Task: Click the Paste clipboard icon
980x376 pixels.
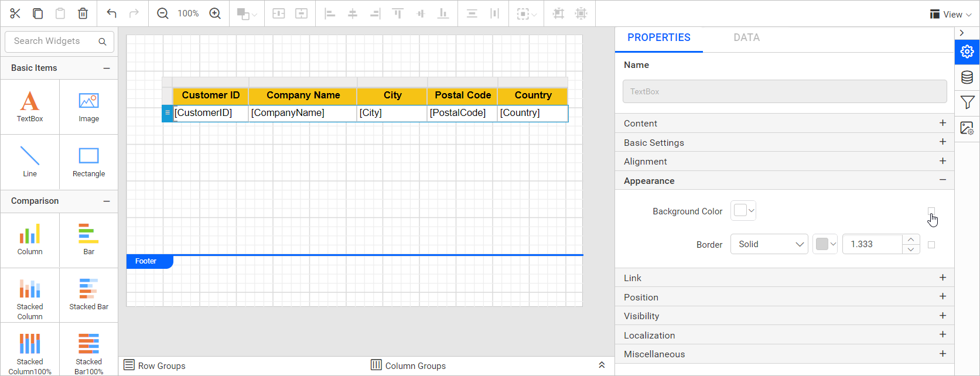Action: coord(60,13)
